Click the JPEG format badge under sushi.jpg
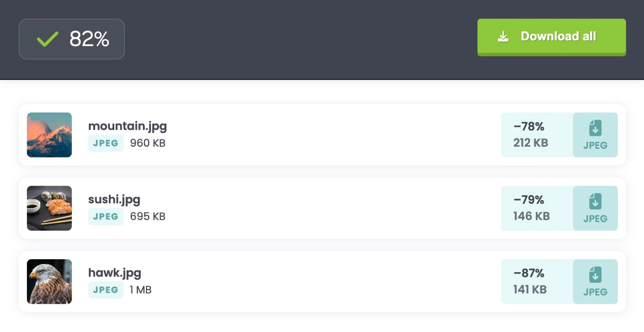The image size is (644, 332). [x=105, y=217]
